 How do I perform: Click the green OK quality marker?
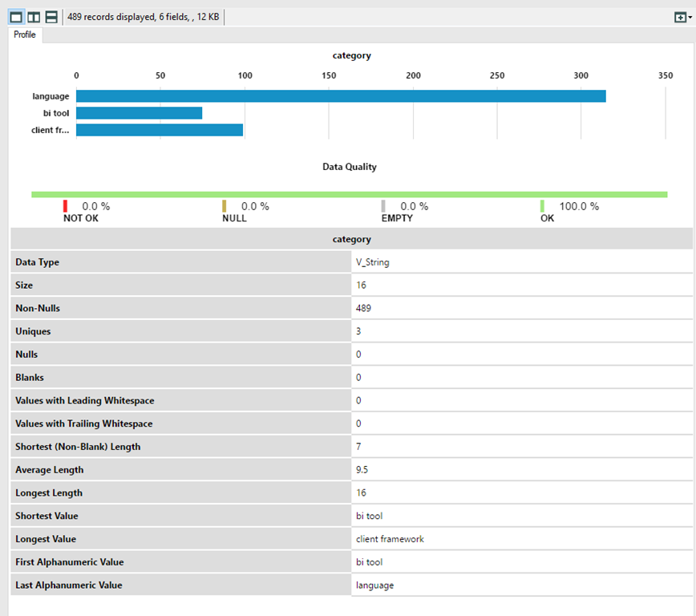(543, 206)
